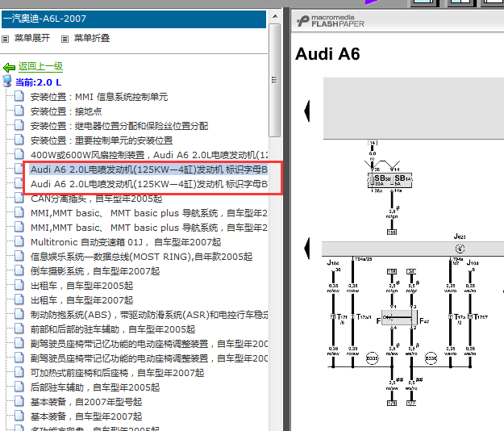Click document icon for 重要控制单元的安装位置
Screen dimensions: 504x431
[x=19, y=140]
